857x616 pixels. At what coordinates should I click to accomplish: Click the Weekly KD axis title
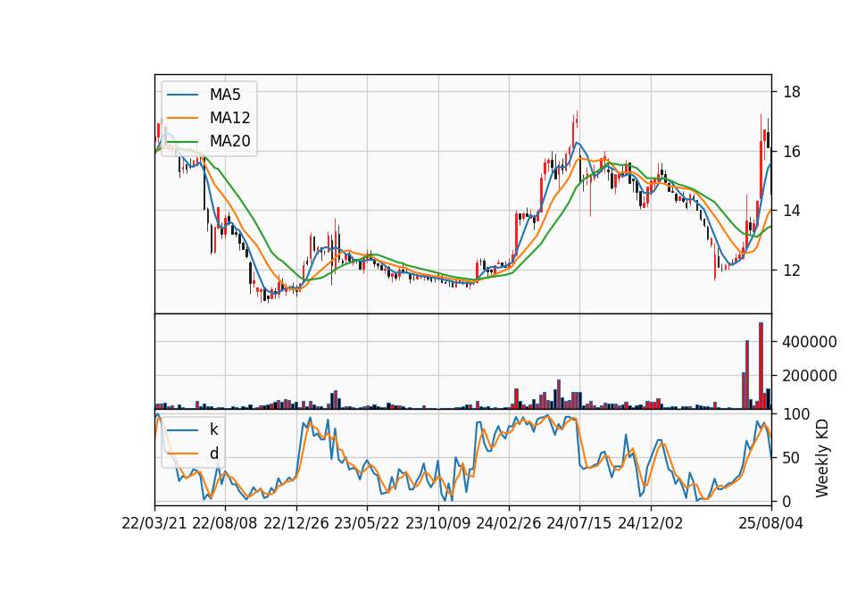pos(822,459)
